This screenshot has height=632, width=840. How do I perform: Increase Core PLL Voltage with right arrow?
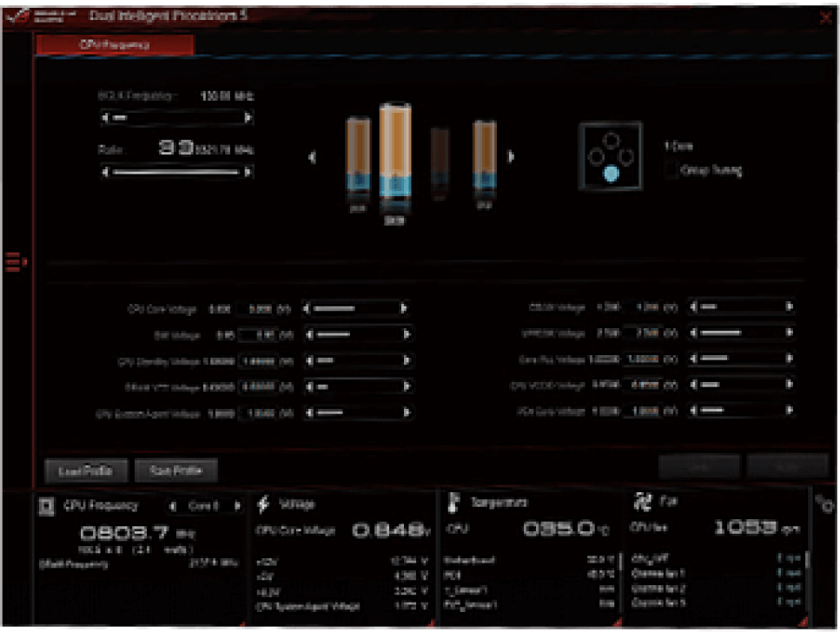(789, 359)
